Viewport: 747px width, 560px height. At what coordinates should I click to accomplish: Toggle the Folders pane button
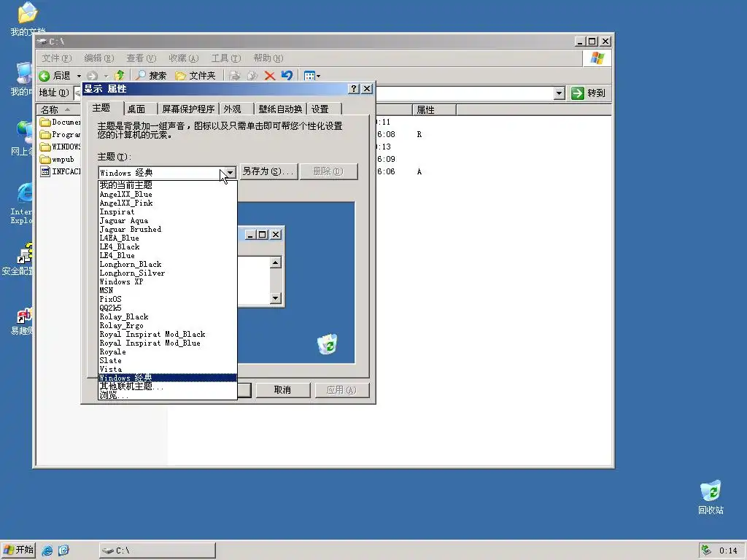pos(196,75)
